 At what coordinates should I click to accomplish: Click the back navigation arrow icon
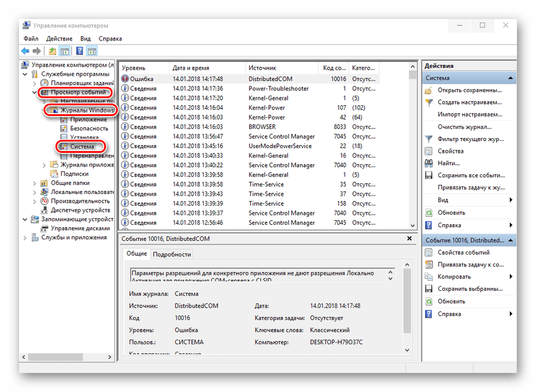pos(24,51)
